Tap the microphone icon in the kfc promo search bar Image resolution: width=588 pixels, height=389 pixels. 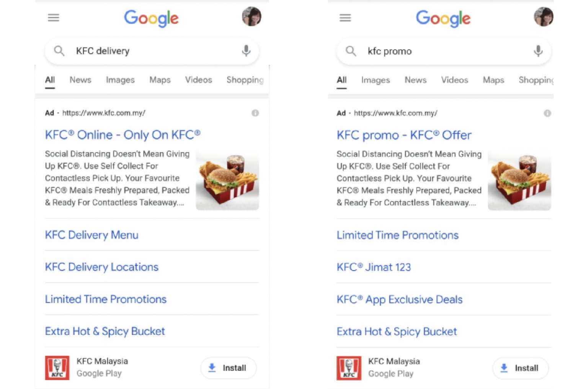pos(538,51)
